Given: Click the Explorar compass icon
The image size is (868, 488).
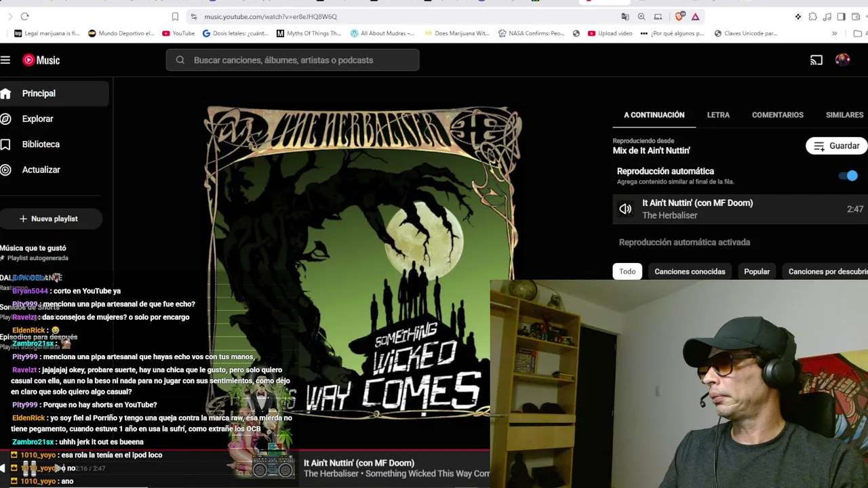Looking at the screenshot, I should [x=5, y=119].
